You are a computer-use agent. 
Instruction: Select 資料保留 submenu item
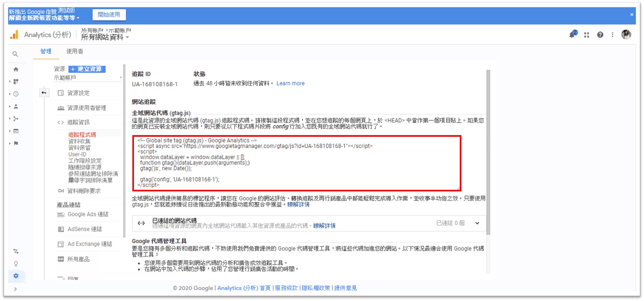79,148
